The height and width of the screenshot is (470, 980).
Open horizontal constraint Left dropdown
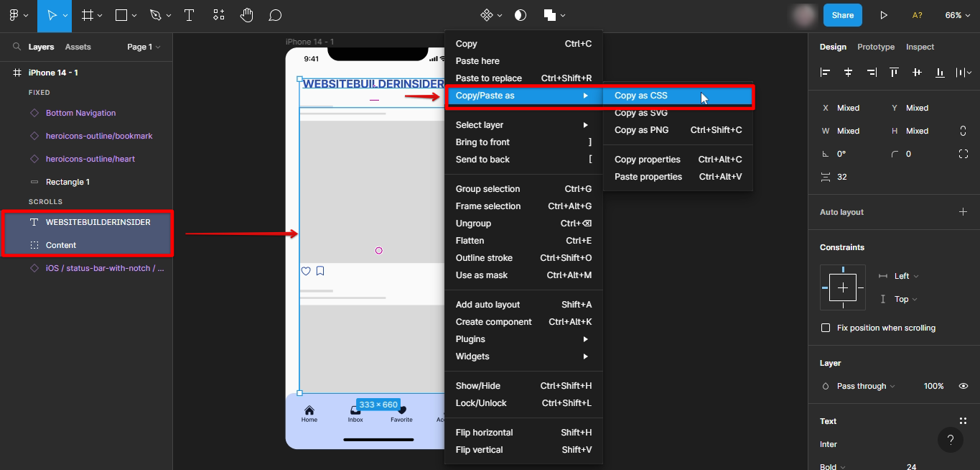click(x=906, y=276)
